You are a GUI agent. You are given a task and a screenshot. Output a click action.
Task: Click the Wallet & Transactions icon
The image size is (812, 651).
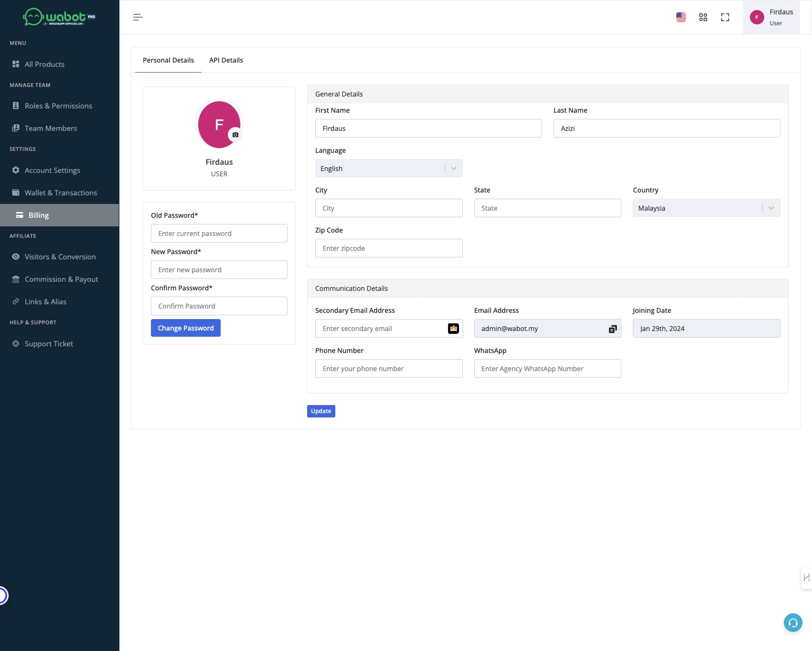[16, 192]
